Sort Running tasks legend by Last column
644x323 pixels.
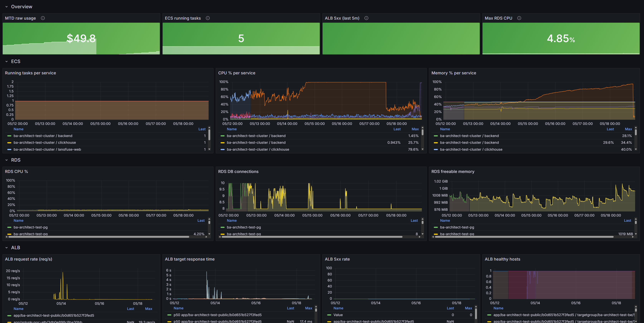(202, 129)
